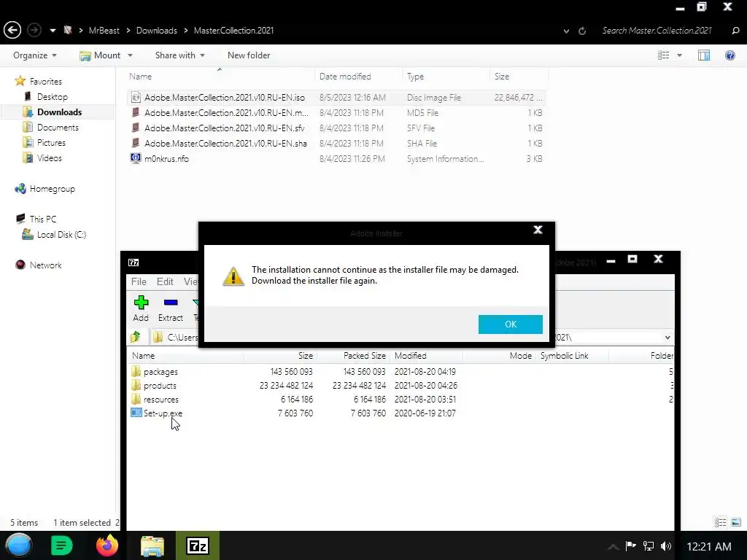Click Downloads in the breadcrumb path

pyautogui.click(x=156, y=31)
